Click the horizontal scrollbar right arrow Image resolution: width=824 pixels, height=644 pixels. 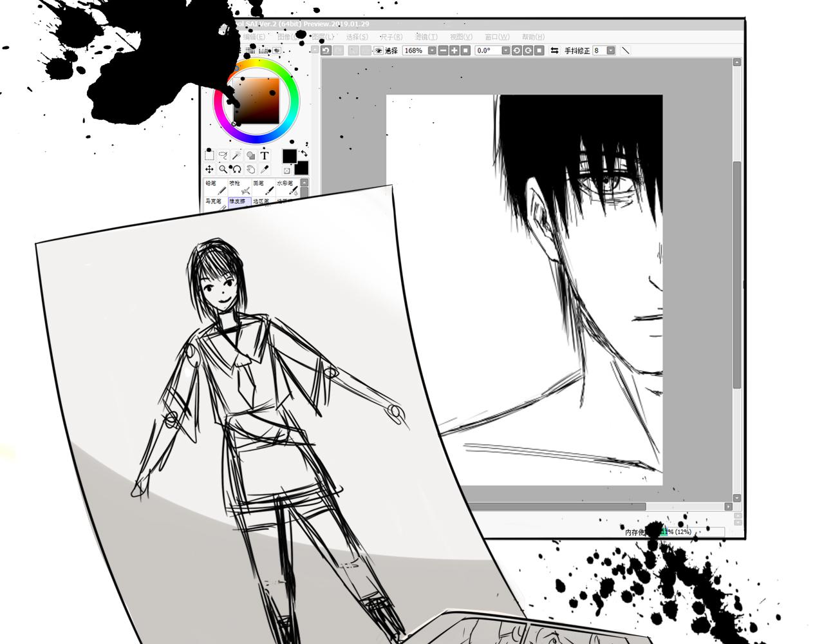[728, 507]
